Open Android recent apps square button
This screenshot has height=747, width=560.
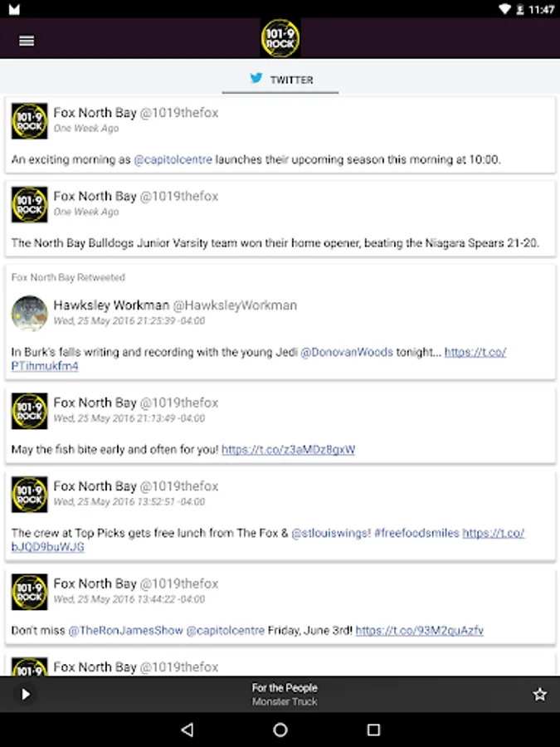pyautogui.click(x=374, y=730)
